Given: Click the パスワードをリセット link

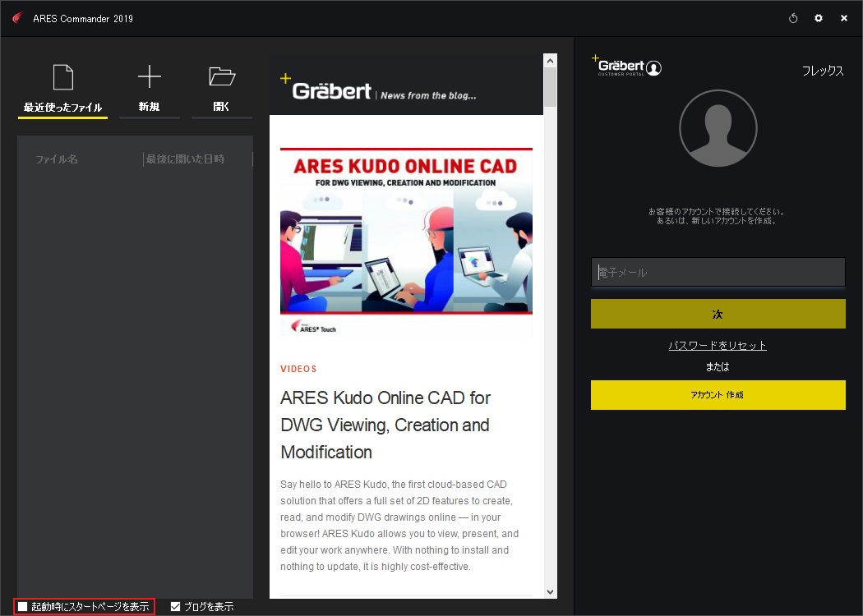Looking at the screenshot, I should (x=718, y=346).
